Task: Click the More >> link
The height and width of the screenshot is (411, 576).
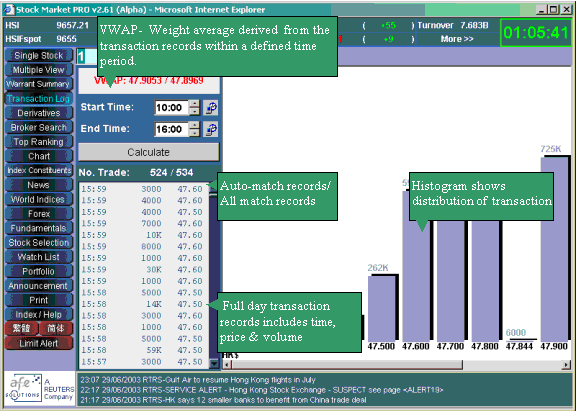Action: [x=457, y=39]
